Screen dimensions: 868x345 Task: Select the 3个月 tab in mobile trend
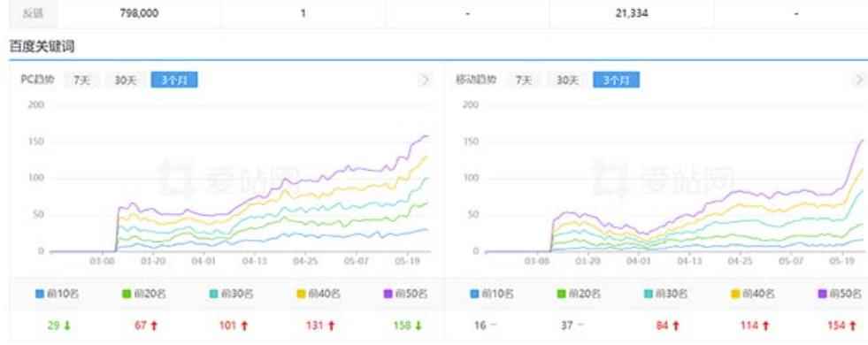pyautogui.click(x=616, y=80)
